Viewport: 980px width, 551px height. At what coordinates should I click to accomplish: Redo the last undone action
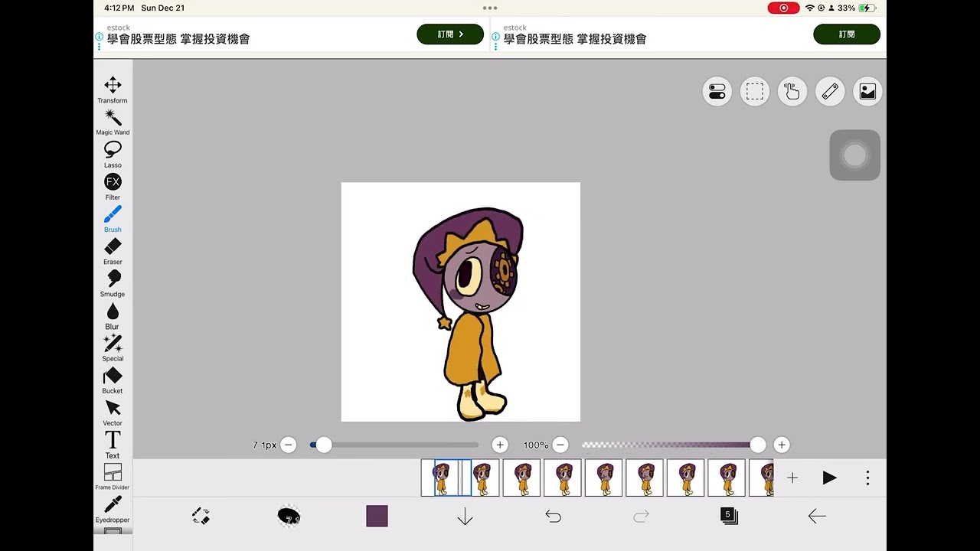point(641,517)
